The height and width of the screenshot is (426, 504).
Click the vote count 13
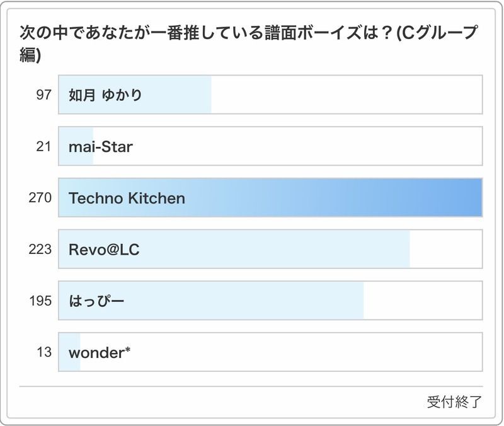pos(44,352)
